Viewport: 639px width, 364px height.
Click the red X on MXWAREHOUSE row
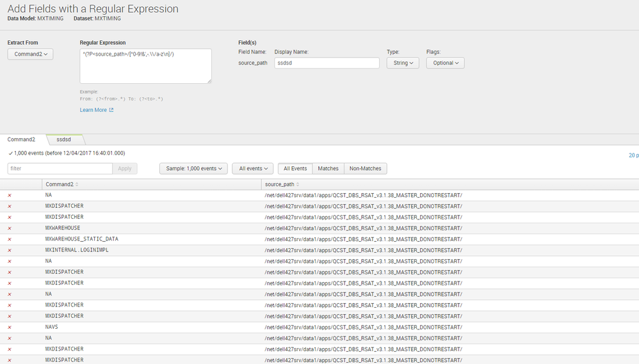10,228
